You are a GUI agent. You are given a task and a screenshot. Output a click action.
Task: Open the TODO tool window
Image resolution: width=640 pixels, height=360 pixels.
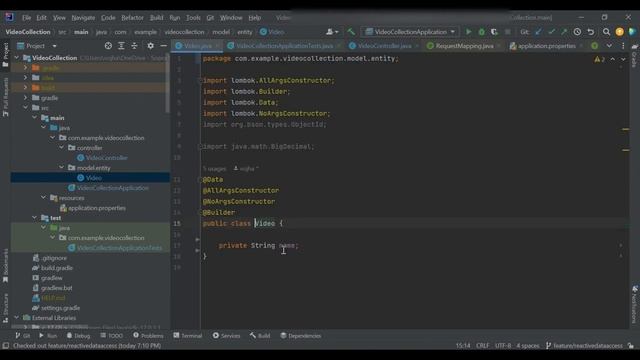(x=111, y=336)
